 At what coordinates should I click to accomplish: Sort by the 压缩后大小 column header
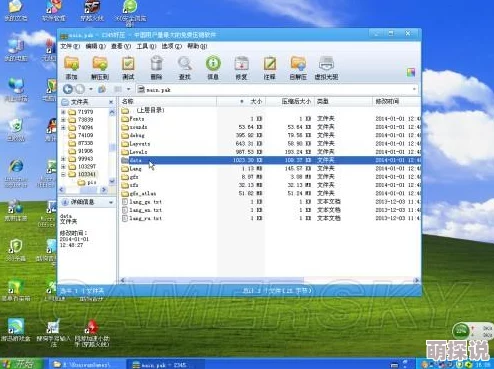(290, 101)
